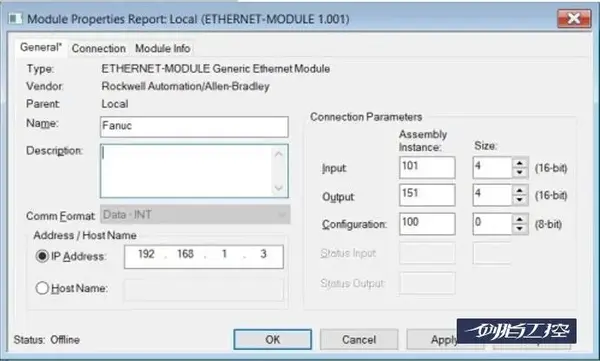This screenshot has width=600, height=361.
Task: Click the Cancel button
Action: point(359,339)
